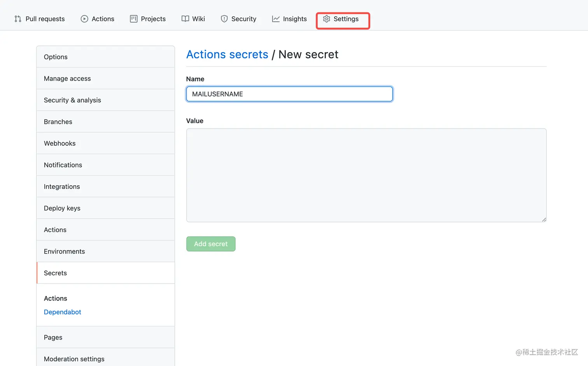This screenshot has height=366, width=588.
Task: Focus the secret Name input field
Action: 289,94
